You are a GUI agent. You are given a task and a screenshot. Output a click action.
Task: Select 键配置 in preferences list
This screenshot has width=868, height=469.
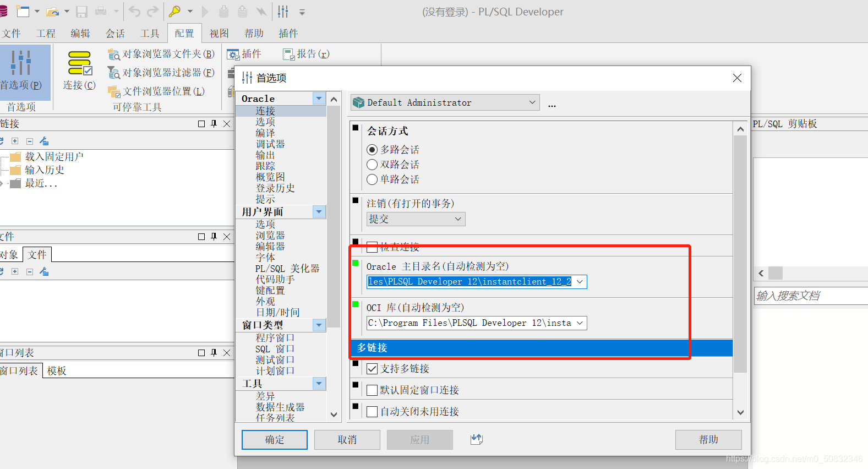[270, 291]
